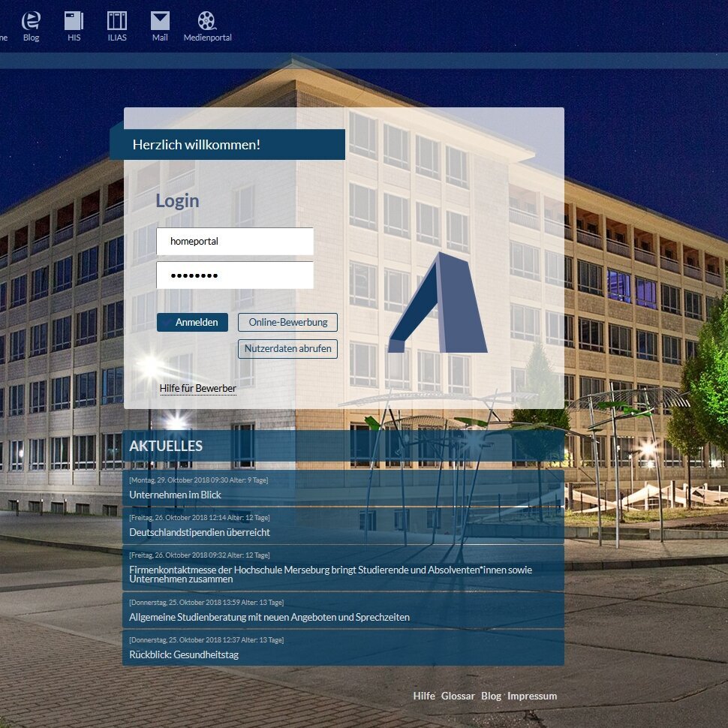The image size is (728, 728).
Task: Open the Blog icon in top bar
Action: [31, 22]
